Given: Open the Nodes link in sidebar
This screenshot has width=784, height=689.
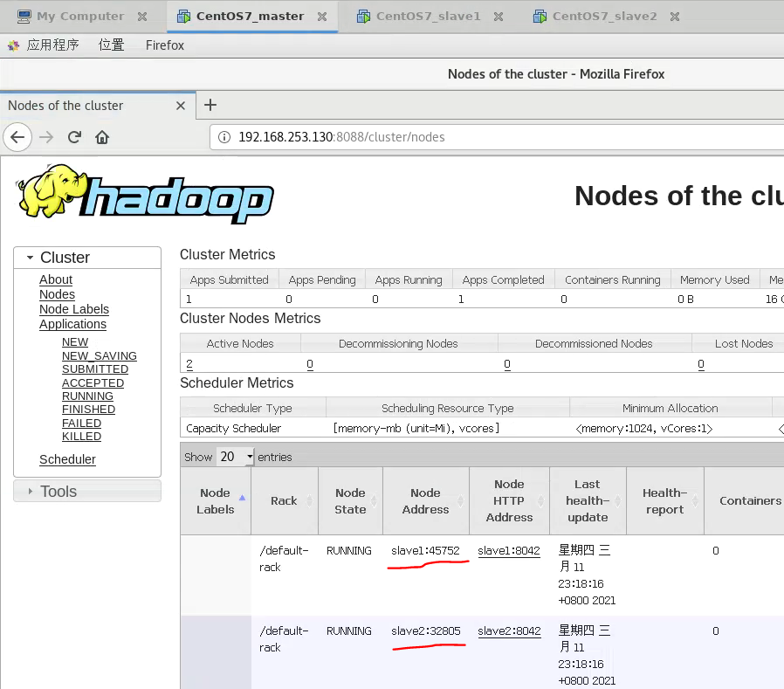Looking at the screenshot, I should click(57, 294).
